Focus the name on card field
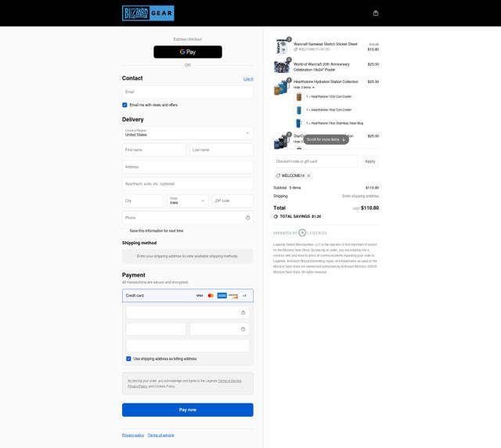501x448 pixels. [188, 346]
